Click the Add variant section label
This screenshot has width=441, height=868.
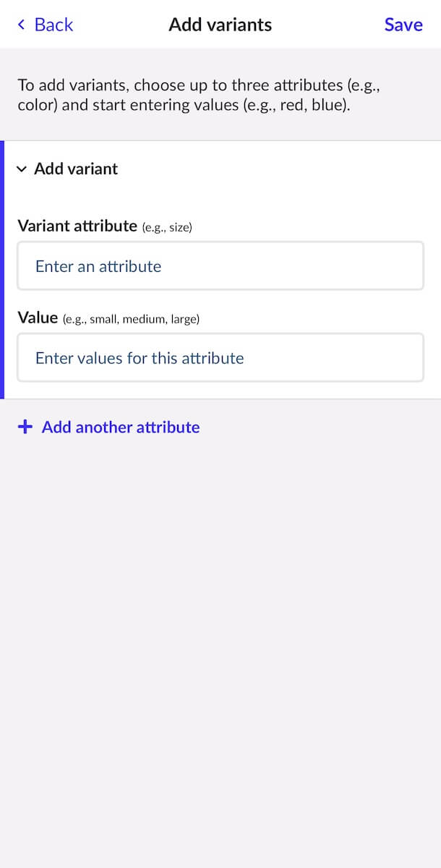(76, 169)
